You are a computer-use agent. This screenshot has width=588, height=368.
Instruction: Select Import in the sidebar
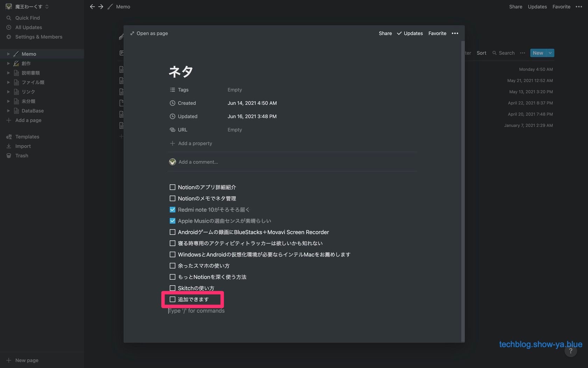point(23,146)
